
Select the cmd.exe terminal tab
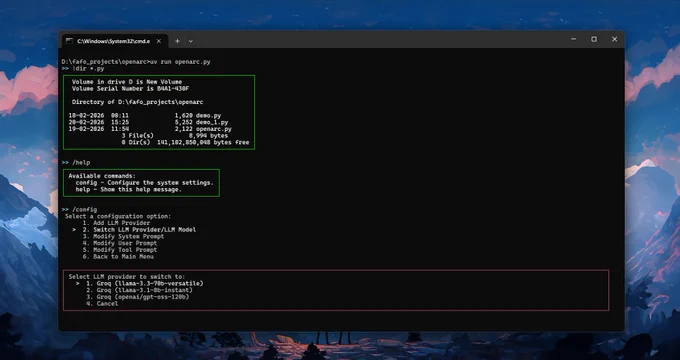(x=114, y=41)
